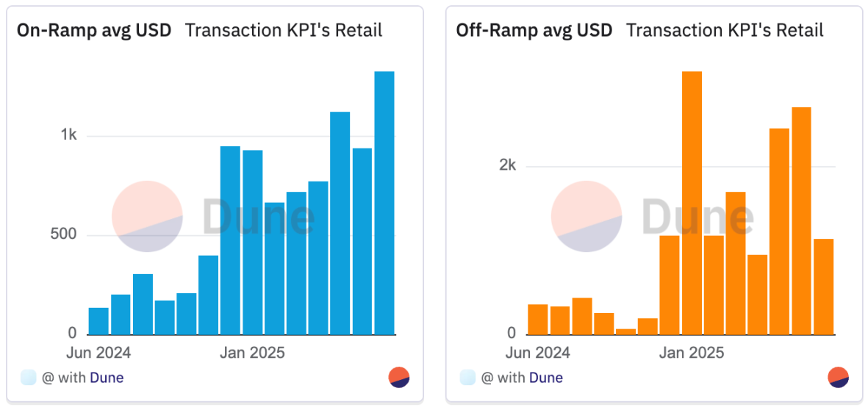The image size is (868, 413).
Task: Click the small square icon beside On-Ramp attribution
Action: [29, 378]
